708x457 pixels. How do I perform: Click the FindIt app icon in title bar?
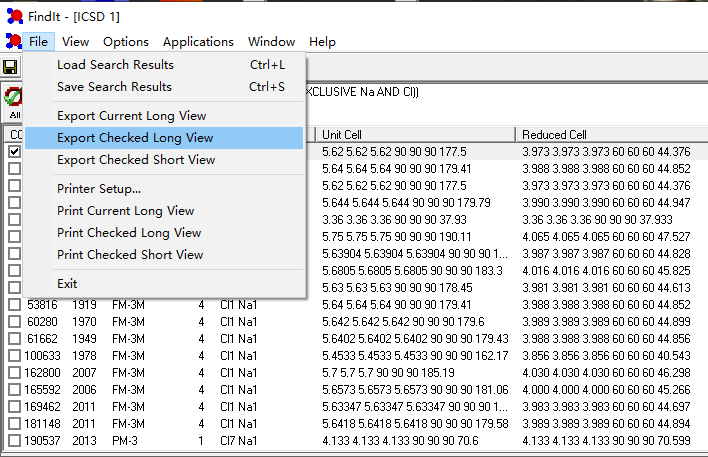[x=14, y=16]
